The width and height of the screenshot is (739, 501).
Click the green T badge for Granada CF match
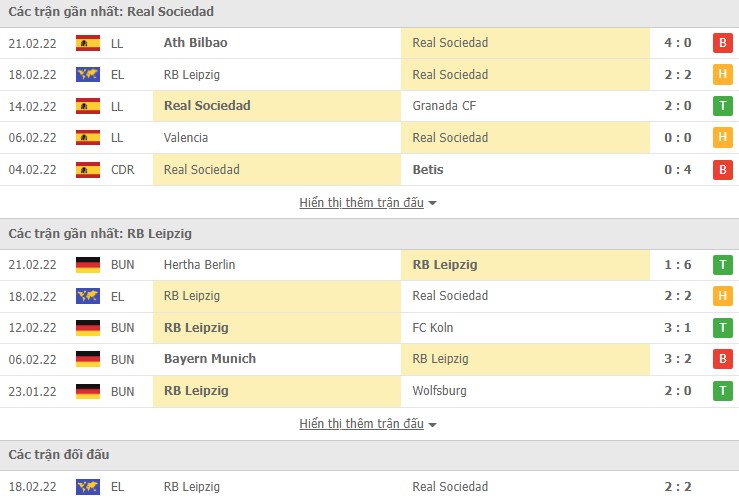tap(722, 106)
